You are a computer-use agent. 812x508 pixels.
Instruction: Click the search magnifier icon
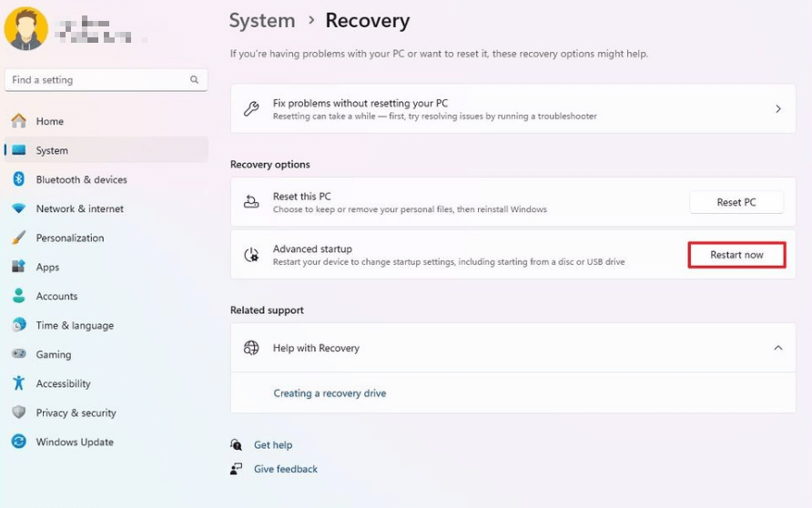pos(194,80)
